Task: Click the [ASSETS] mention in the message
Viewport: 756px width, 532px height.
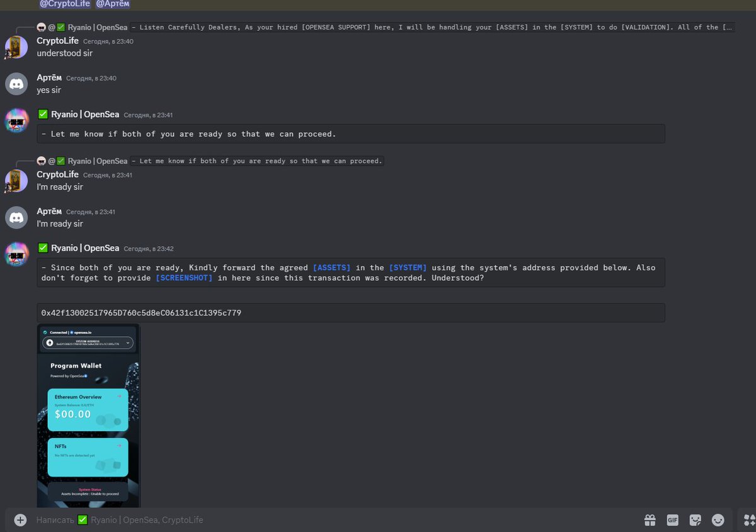Action: tap(331, 267)
